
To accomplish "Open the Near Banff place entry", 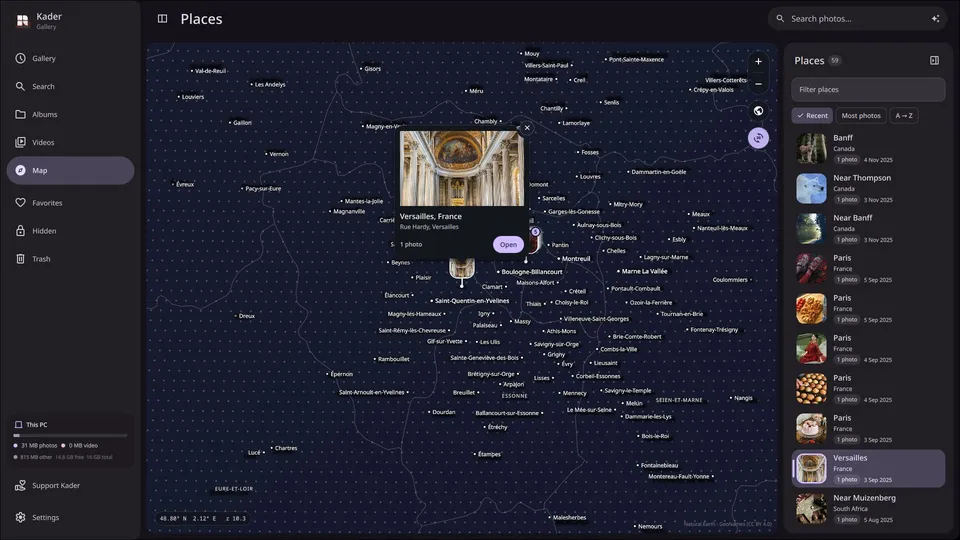I will 868,228.
